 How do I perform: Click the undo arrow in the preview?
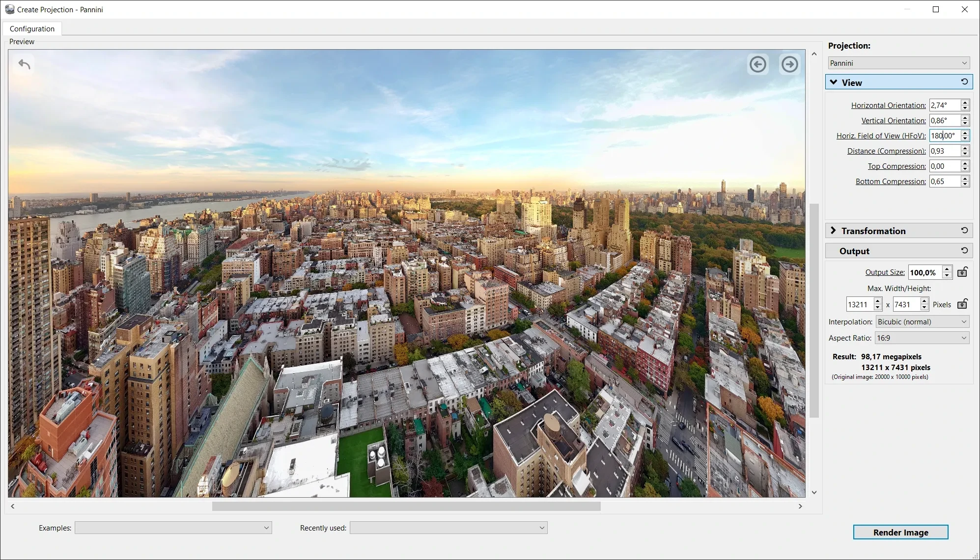point(24,64)
